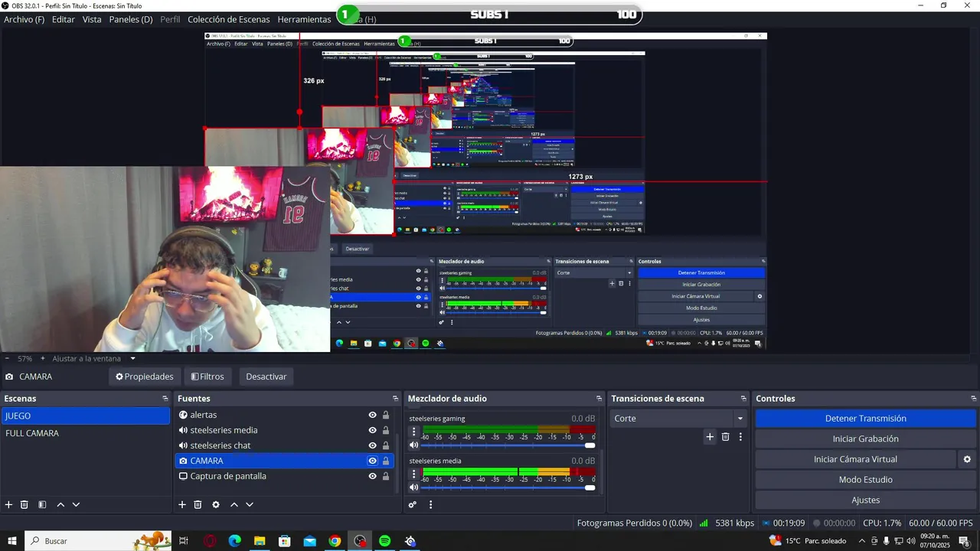Open steelseries gaming channel options menu
This screenshot has width=980, height=551.
[414, 432]
